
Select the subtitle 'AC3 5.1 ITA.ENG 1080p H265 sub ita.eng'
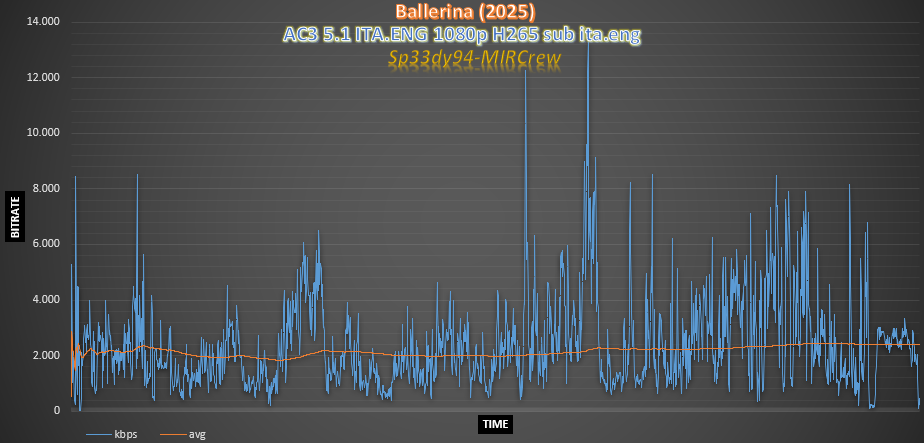pos(462,35)
